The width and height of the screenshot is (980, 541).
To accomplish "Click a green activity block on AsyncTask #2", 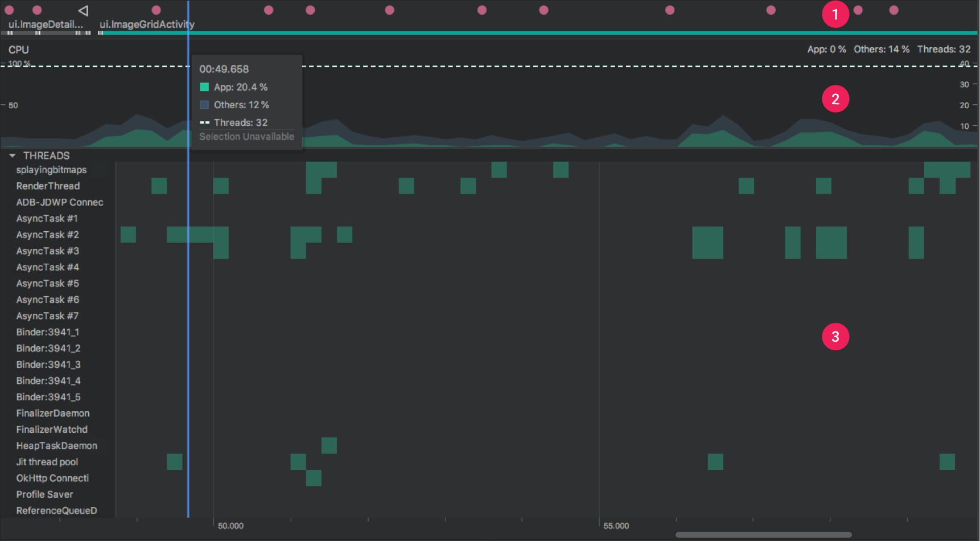I will 197,234.
